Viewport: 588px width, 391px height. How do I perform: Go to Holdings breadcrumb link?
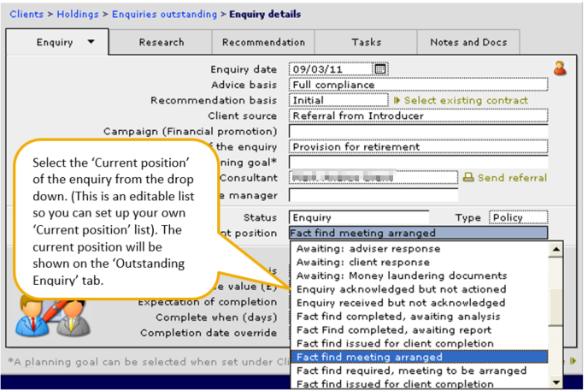(x=78, y=15)
